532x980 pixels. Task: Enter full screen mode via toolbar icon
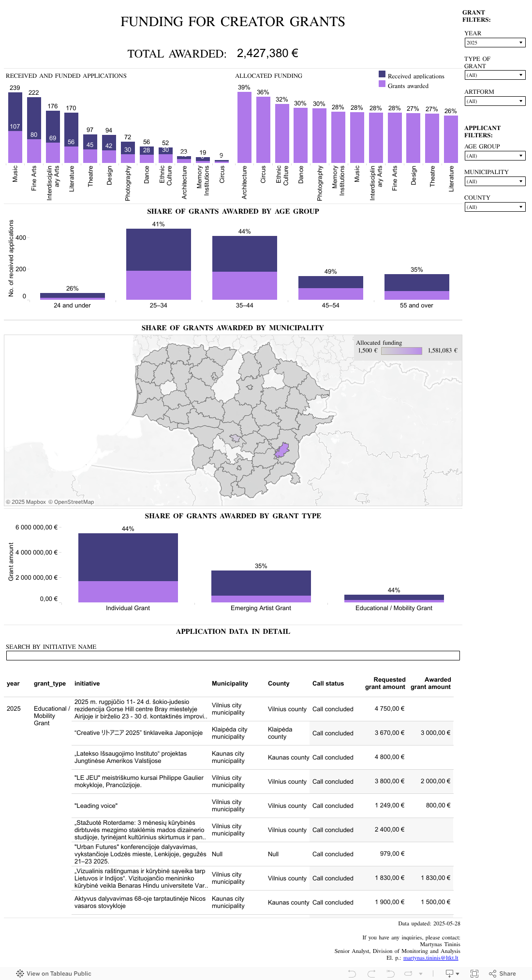pos(474,973)
